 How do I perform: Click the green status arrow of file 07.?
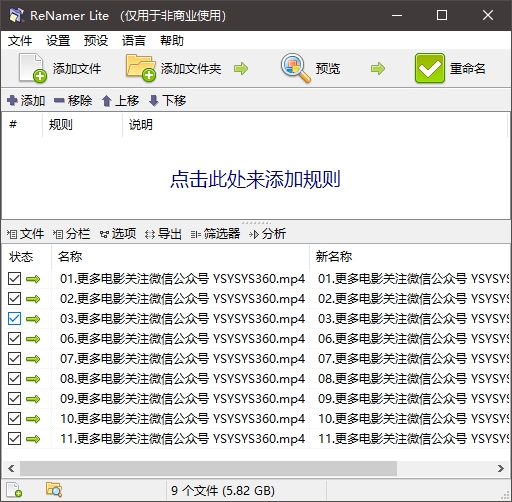[x=33, y=359]
